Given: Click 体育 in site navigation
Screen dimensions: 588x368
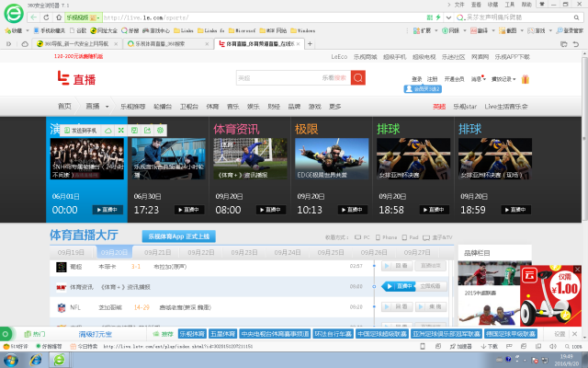Looking at the screenshot, I should (x=212, y=107).
